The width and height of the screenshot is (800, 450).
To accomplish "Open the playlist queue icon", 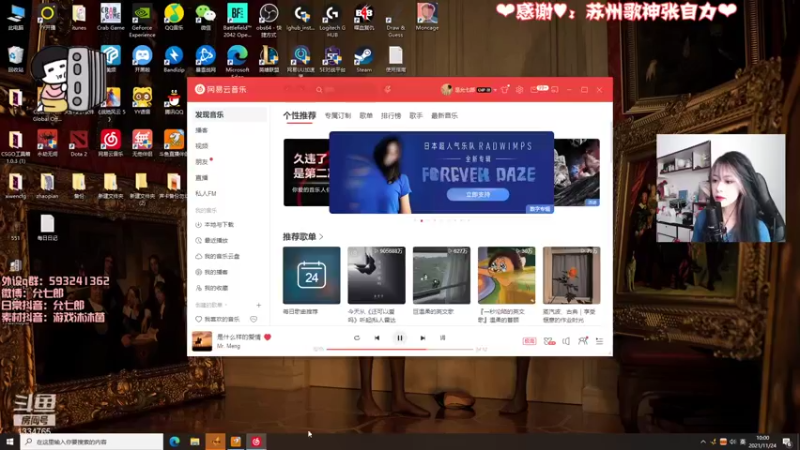I will [599, 341].
